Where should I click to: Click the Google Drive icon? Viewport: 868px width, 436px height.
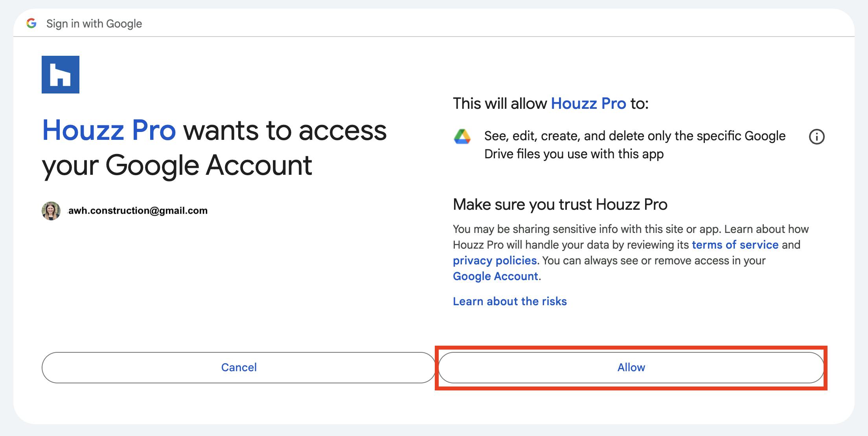click(462, 137)
